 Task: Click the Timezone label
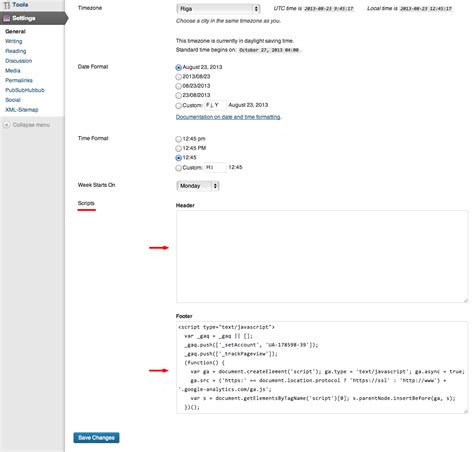pyautogui.click(x=90, y=8)
